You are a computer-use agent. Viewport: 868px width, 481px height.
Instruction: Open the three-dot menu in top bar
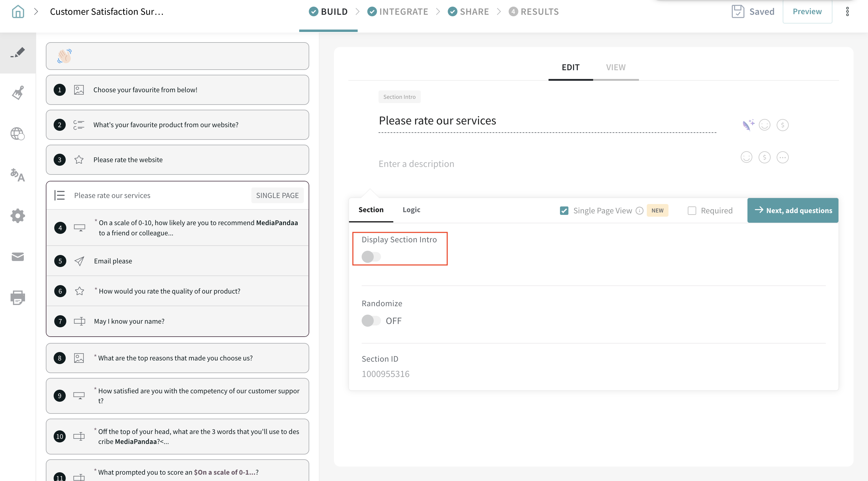click(x=847, y=12)
